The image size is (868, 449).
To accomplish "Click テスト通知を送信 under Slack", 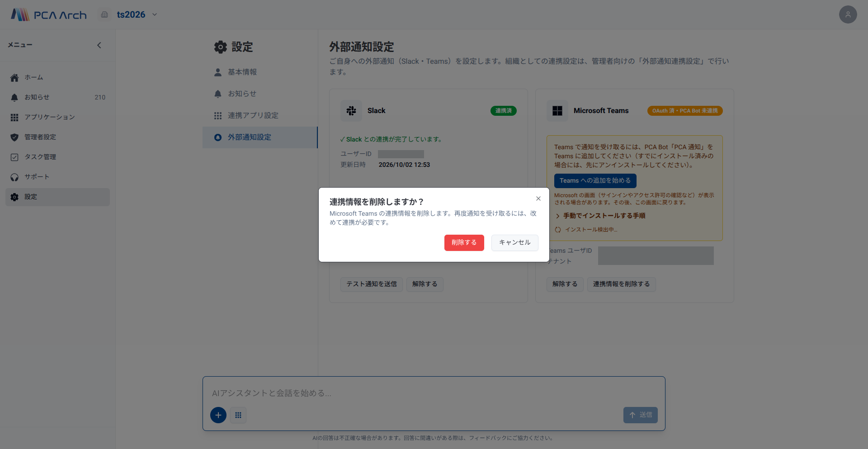I will tap(371, 284).
